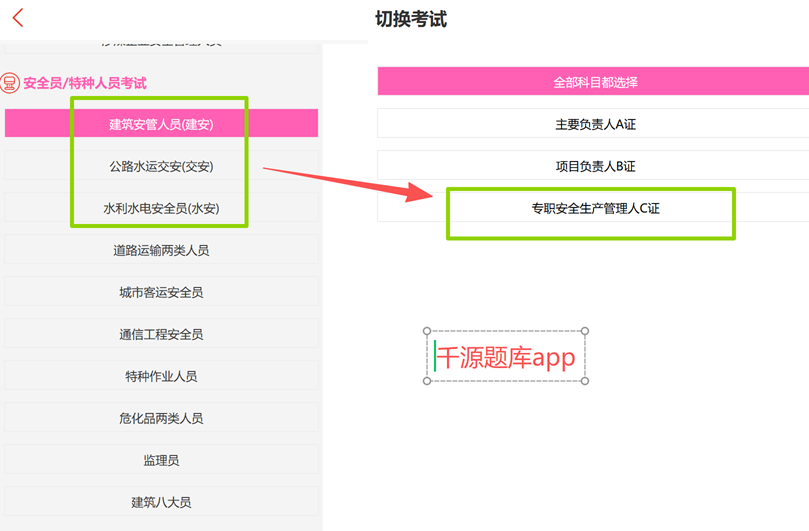Open 道路运输两类人员 category
This screenshot has width=809, height=531.
click(x=161, y=250)
